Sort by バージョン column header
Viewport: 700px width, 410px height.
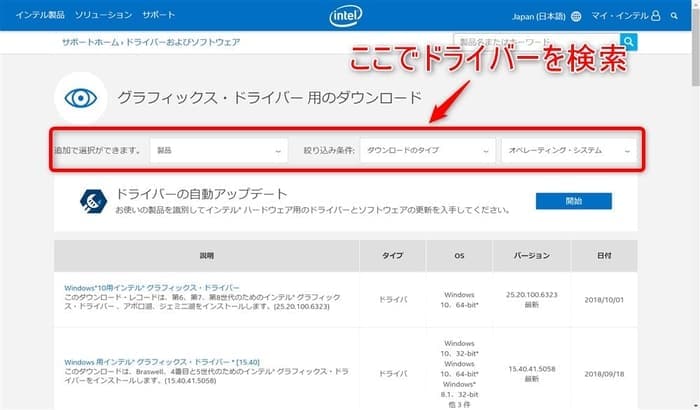coord(531,256)
